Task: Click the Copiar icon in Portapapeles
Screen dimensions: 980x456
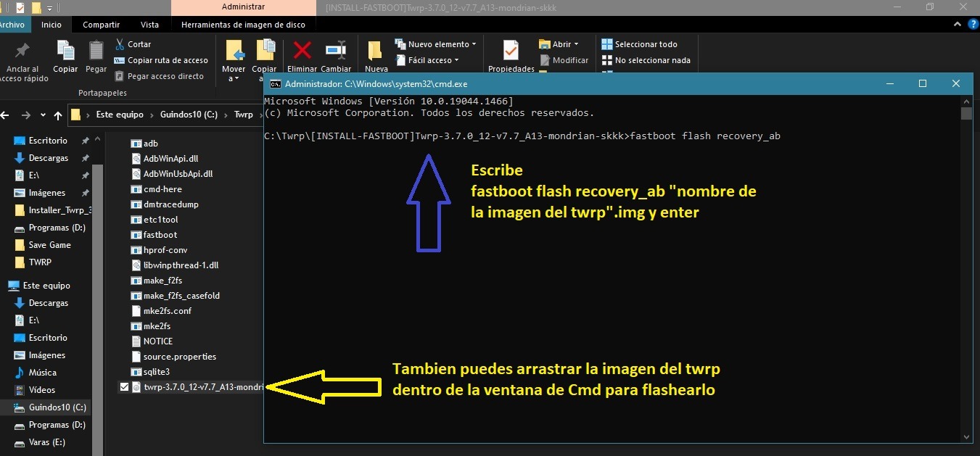Action: [65, 51]
